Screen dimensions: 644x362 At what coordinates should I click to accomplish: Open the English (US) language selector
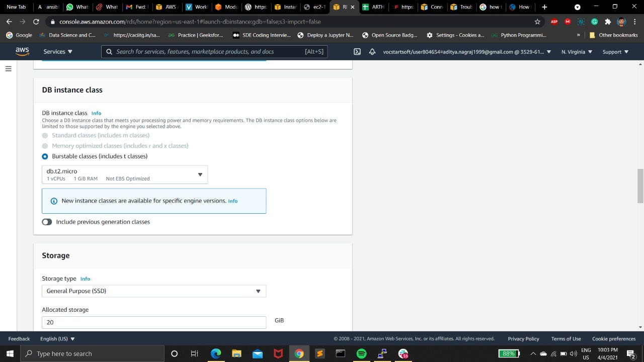click(x=57, y=339)
